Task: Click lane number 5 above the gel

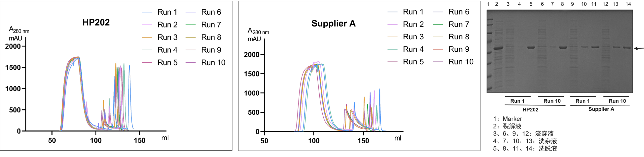Action: 531,4
